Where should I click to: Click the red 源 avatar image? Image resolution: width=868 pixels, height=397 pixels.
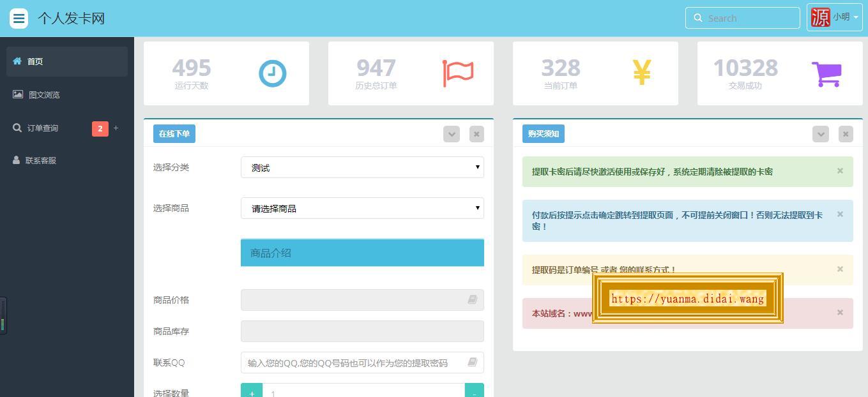pos(820,17)
